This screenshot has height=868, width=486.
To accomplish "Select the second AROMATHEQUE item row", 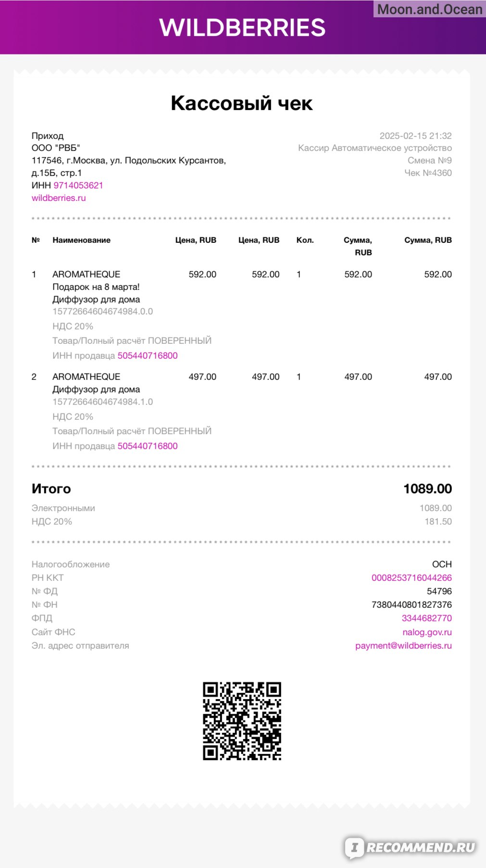I will pyautogui.click(x=242, y=411).
